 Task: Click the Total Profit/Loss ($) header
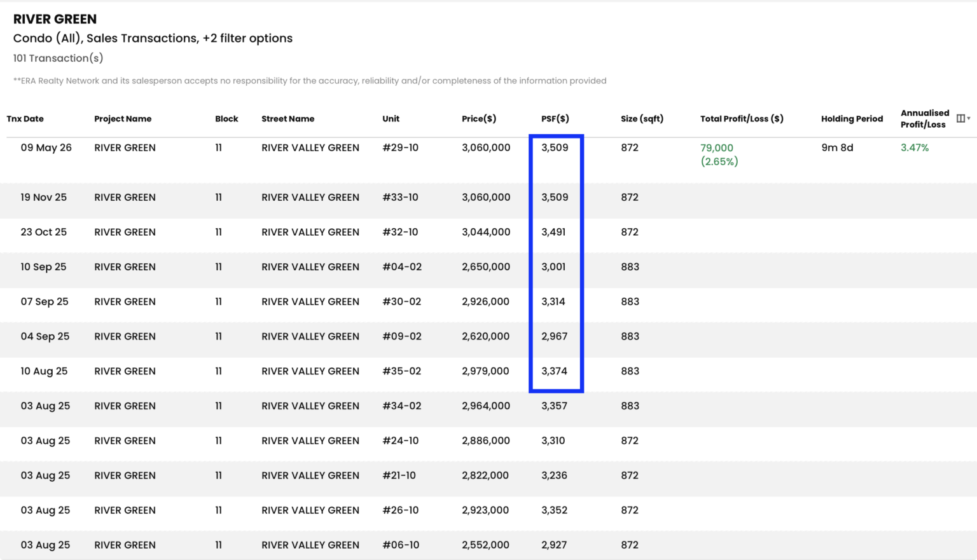tap(742, 119)
